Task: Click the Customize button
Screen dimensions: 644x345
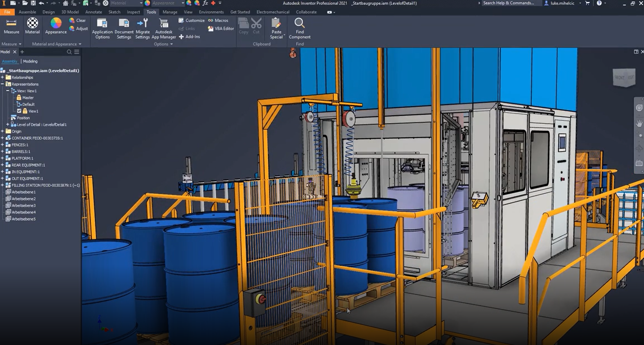Action: pos(192,20)
